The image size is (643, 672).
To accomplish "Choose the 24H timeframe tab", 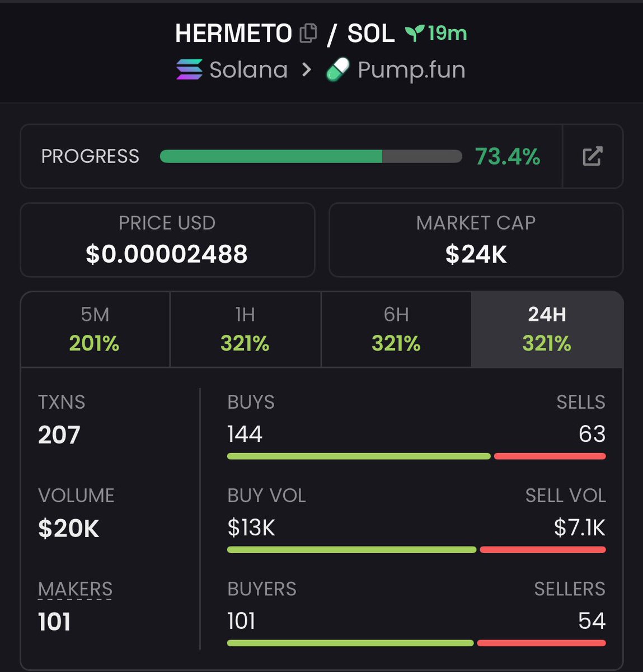I will click(x=547, y=329).
